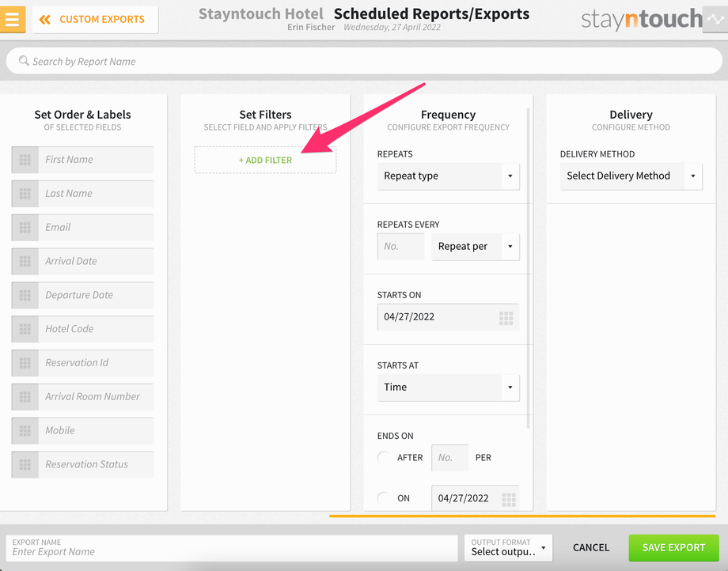Grab the drag handle for Email
Image resolution: width=728 pixels, height=571 pixels.
tap(25, 228)
